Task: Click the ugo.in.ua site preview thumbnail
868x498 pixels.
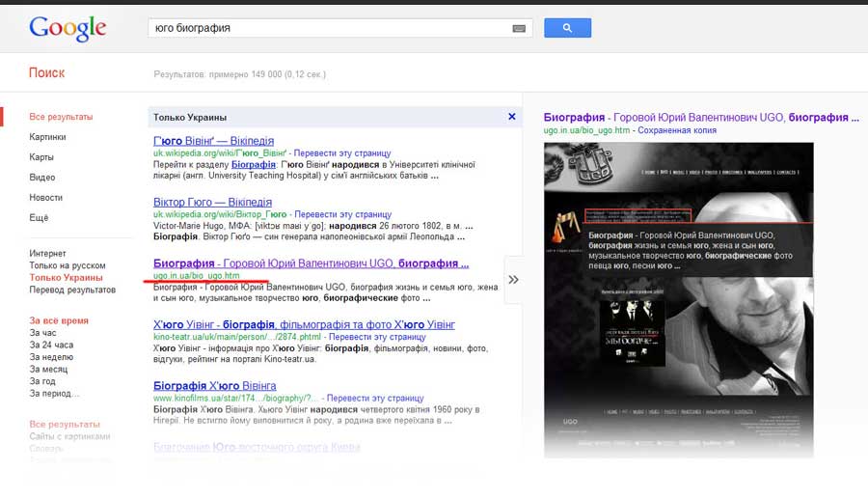Action: coord(679,300)
